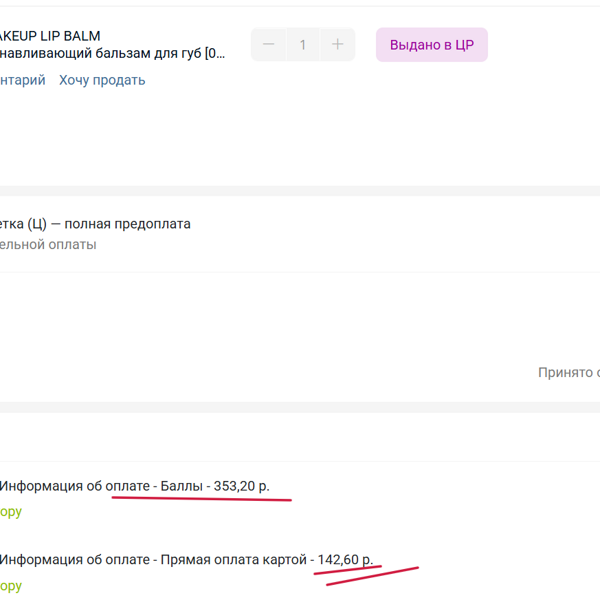The width and height of the screenshot is (600, 600).
Task: Click the truncated [0… ending of product name
Action: 215,54
